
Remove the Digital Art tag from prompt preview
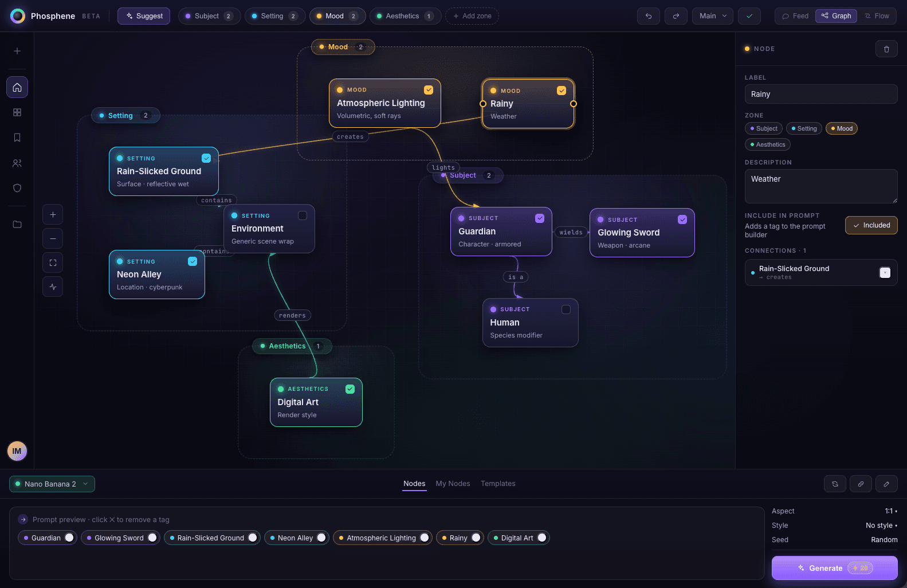coord(542,538)
